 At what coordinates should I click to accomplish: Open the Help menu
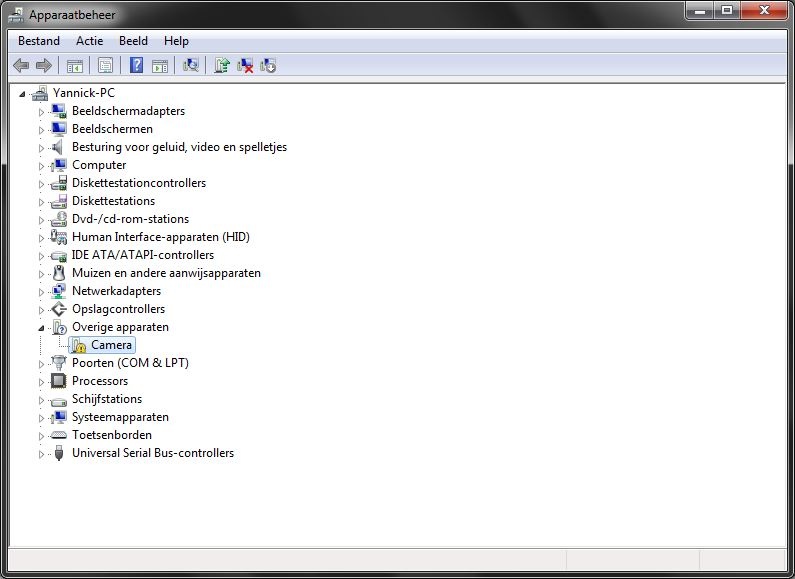[176, 41]
